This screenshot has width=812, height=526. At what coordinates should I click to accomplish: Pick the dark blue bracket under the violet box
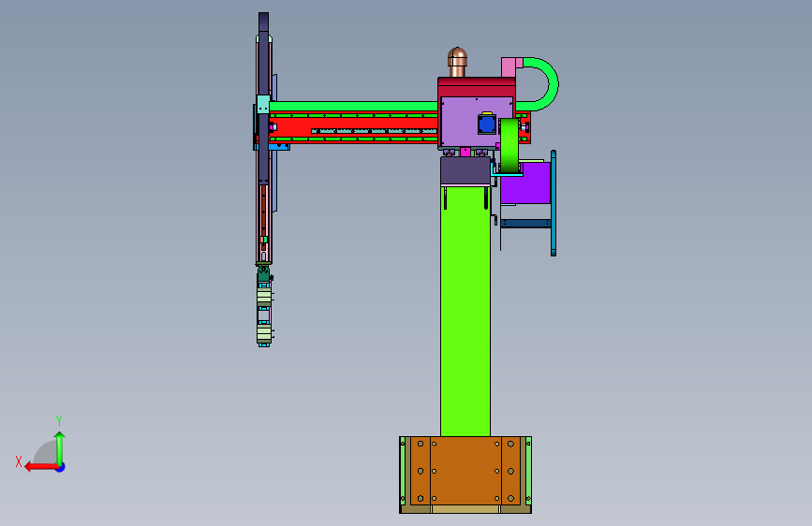coord(525,223)
